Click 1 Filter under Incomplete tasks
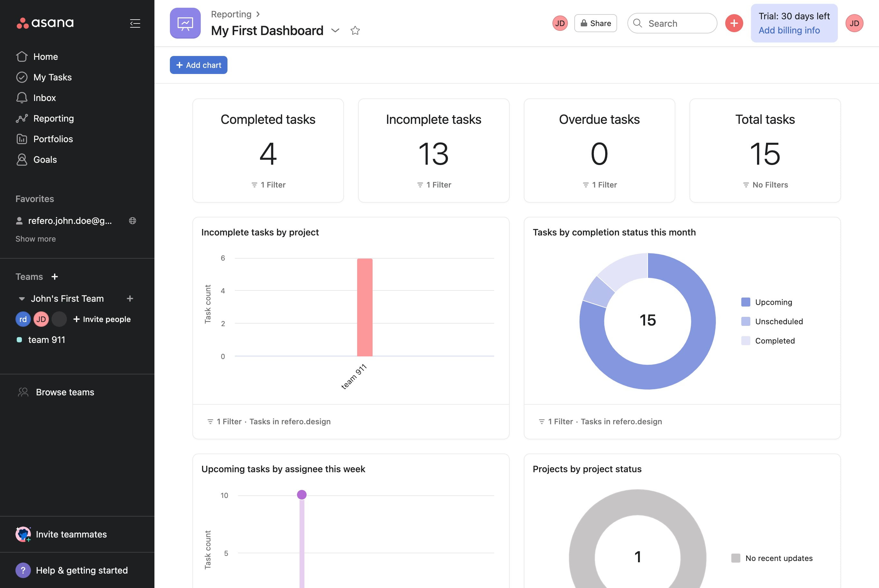This screenshot has height=588, width=879. (434, 185)
